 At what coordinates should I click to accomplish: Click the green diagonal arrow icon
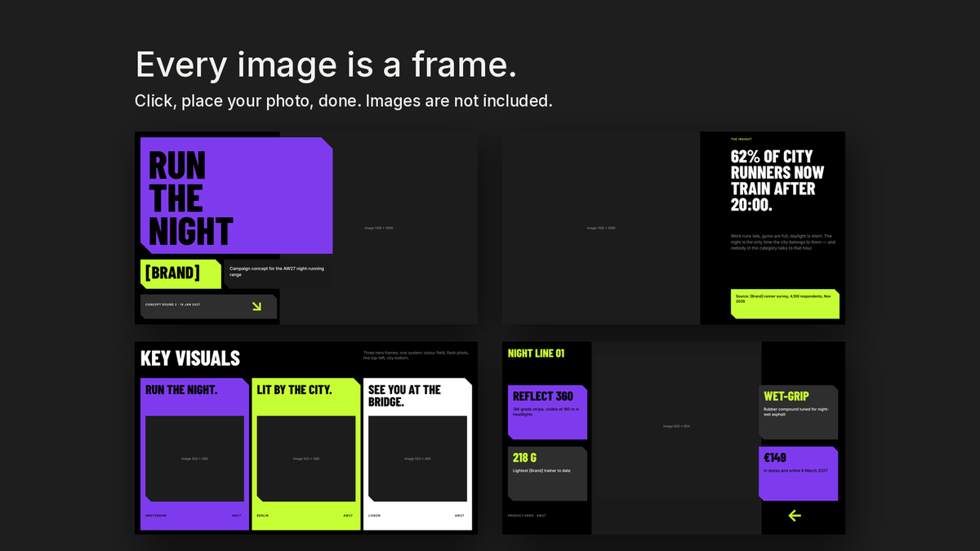coord(256,306)
